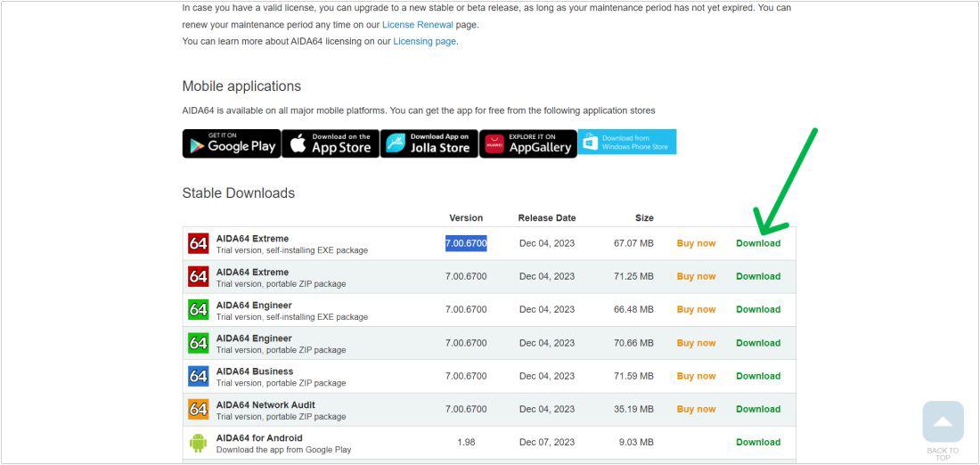The height and width of the screenshot is (465, 980).
Task: Click the blue AIDA64 Business icon
Action: pos(198,376)
